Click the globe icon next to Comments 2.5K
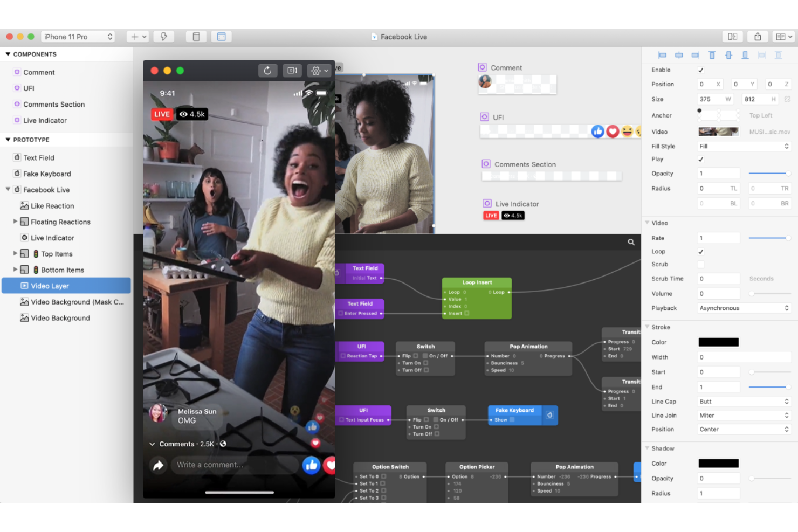Image resolution: width=798 pixels, height=532 pixels. pyautogui.click(x=223, y=444)
